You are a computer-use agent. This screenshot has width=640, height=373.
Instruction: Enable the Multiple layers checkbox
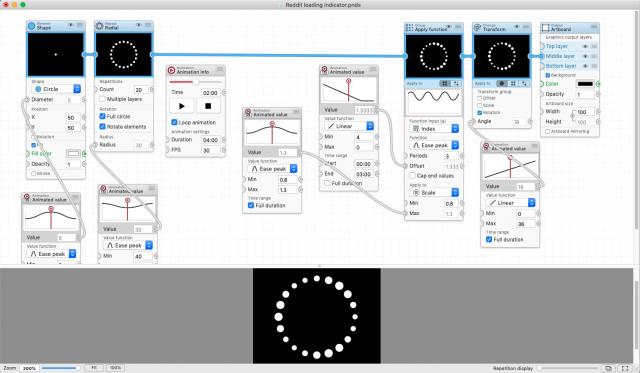tap(102, 99)
